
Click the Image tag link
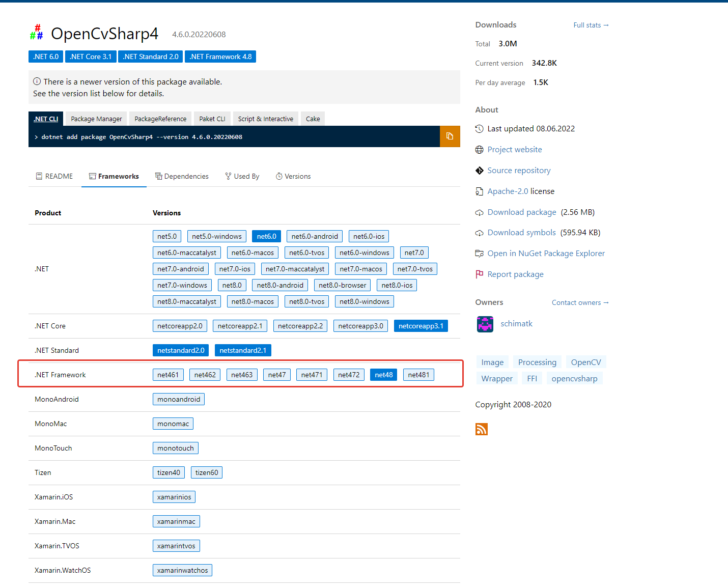tap(492, 362)
